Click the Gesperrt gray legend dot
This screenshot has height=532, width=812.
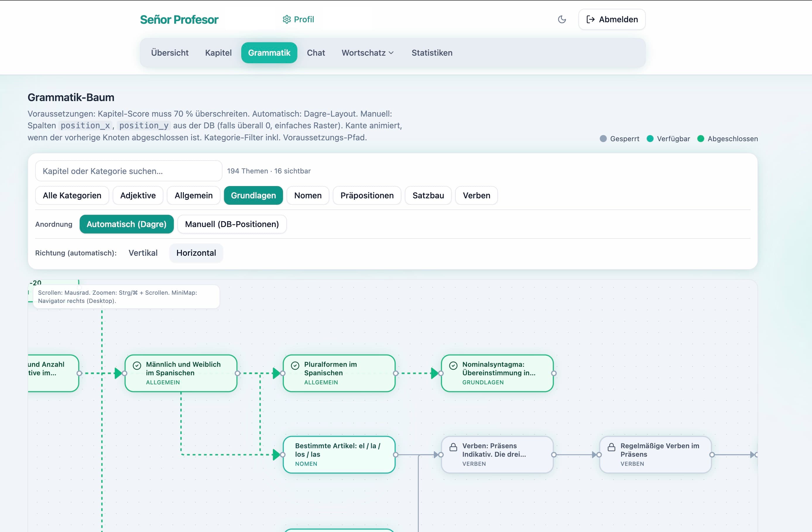pyautogui.click(x=603, y=139)
